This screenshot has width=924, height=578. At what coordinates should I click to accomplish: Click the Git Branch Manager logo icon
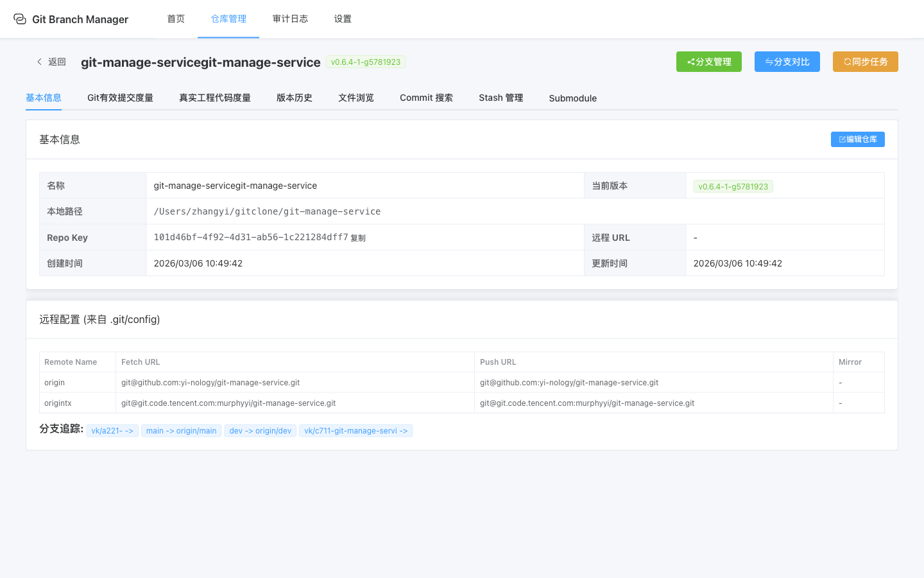(x=20, y=19)
